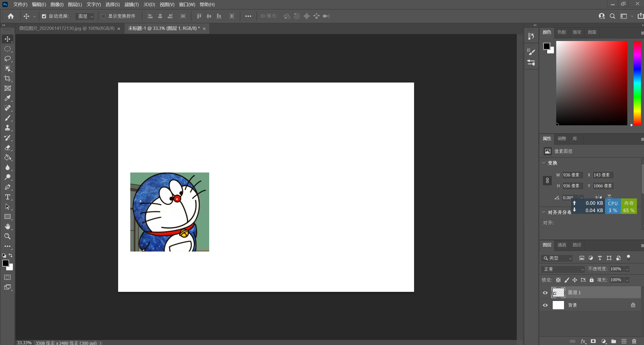644x345 pixels.
Task: Uncheck the 自动选择 checkbox
Action: 44,16
